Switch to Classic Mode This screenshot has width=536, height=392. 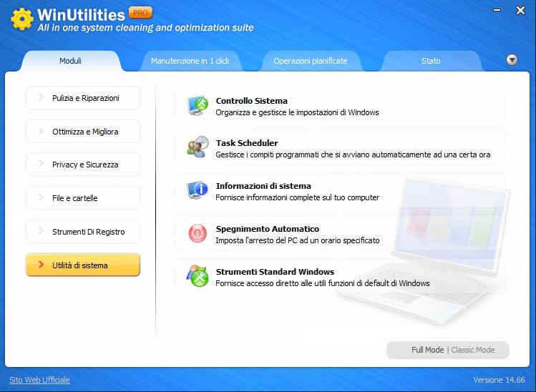click(x=473, y=350)
